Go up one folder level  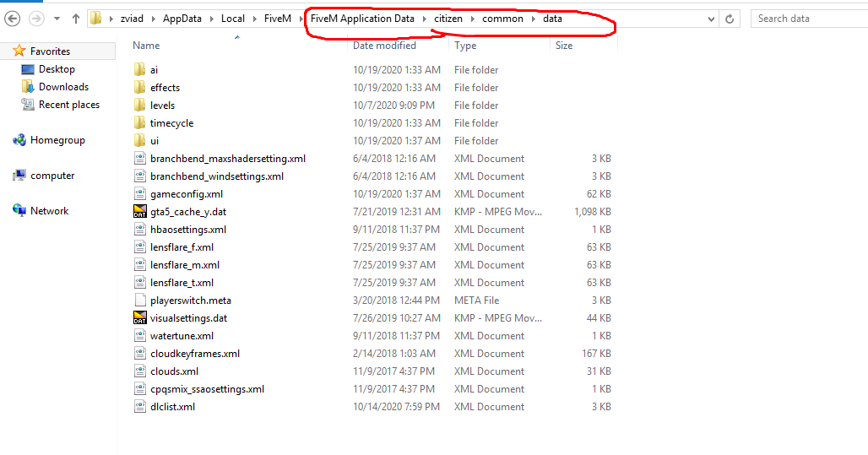[x=76, y=19]
